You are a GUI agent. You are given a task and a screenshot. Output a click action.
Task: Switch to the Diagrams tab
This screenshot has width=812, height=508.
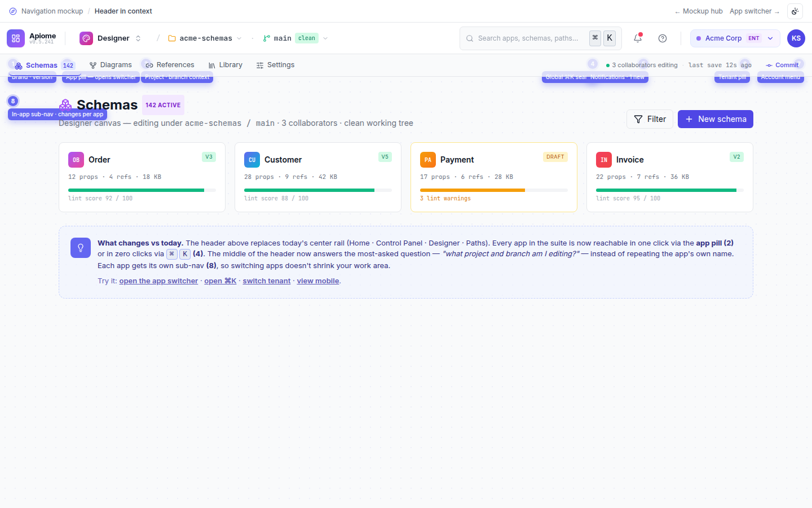click(x=111, y=65)
